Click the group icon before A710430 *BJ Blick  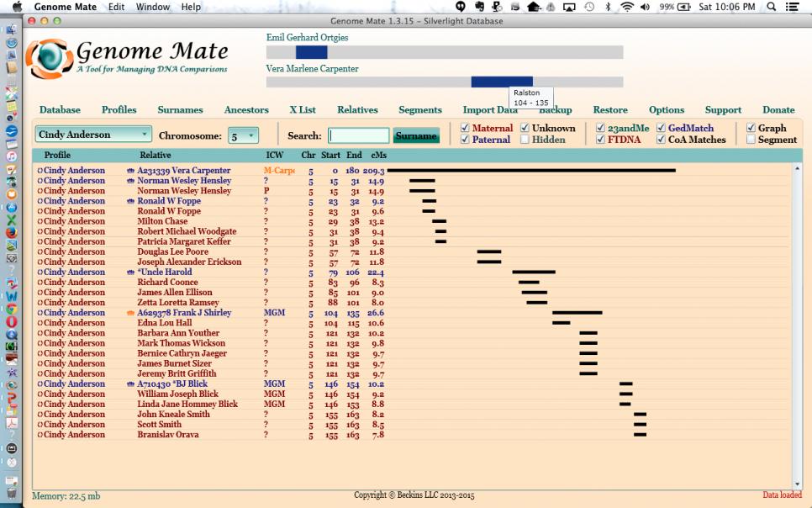click(130, 384)
